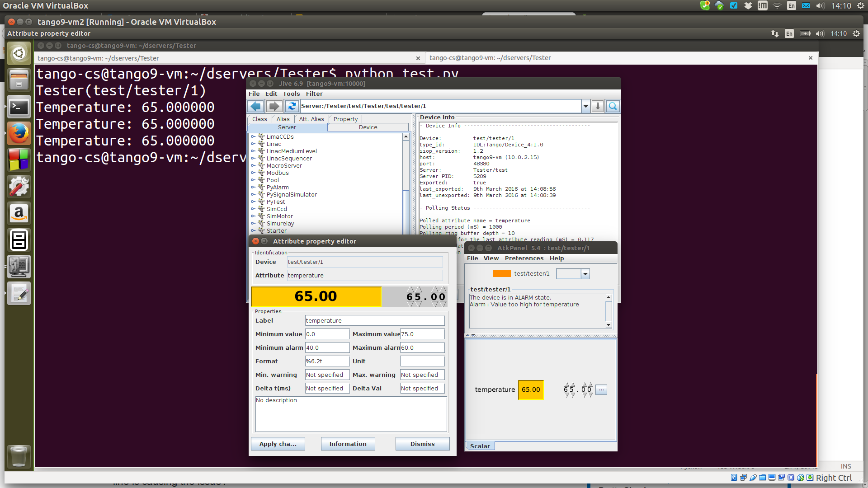The width and height of the screenshot is (868, 488).
Task: Switch to the Att. Alias tab
Action: 311,119
